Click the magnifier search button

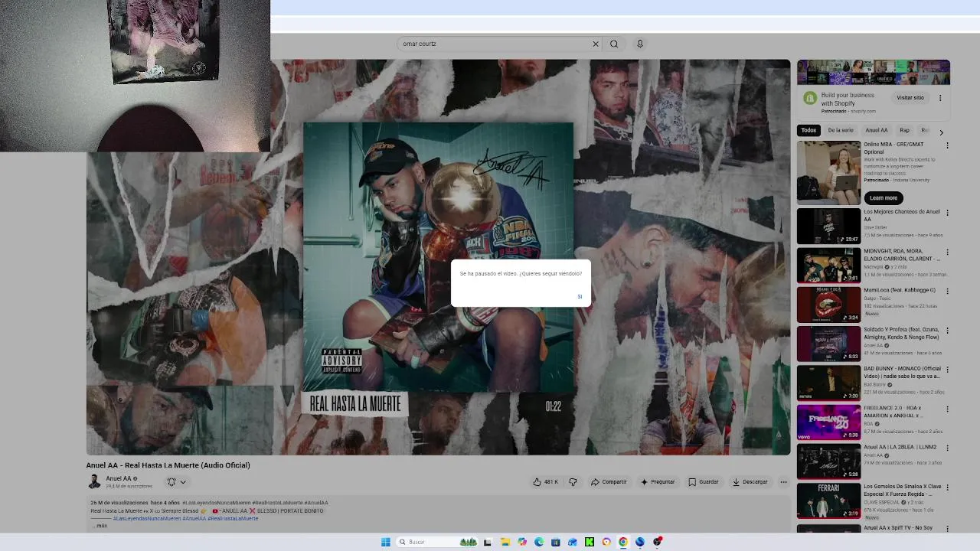(x=614, y=44)
